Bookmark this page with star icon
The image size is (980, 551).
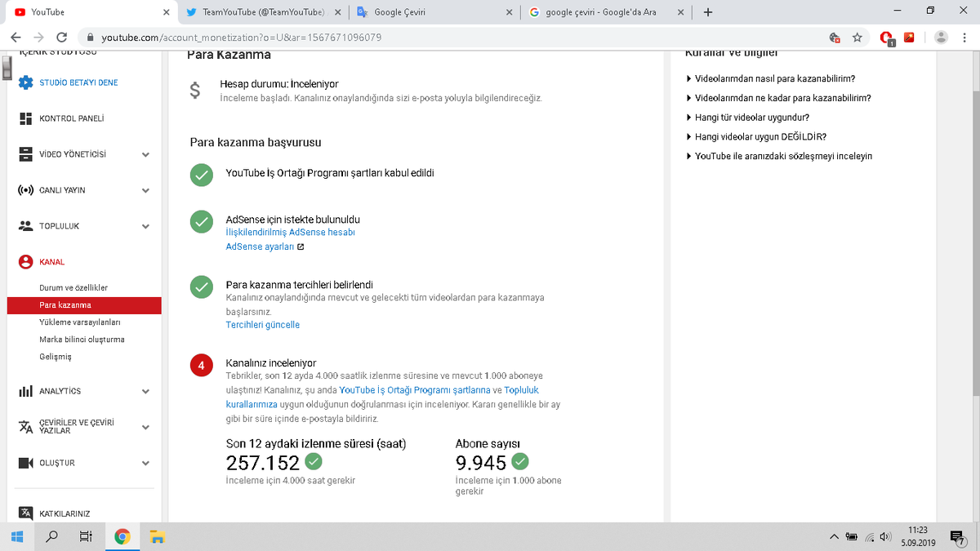point(857,38)
